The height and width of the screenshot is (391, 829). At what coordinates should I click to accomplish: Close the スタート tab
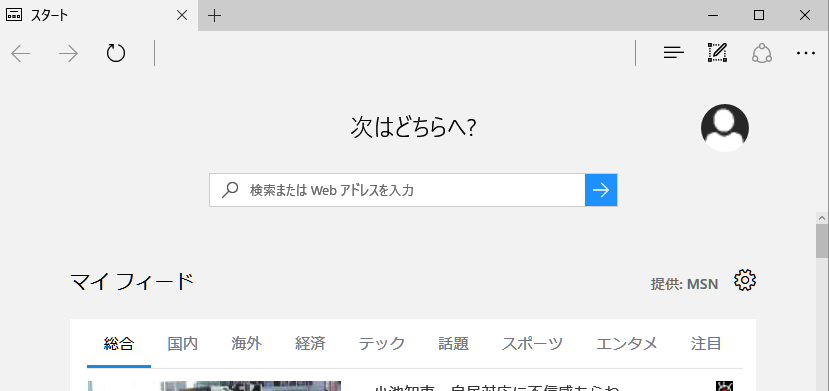tap(181, 15)
